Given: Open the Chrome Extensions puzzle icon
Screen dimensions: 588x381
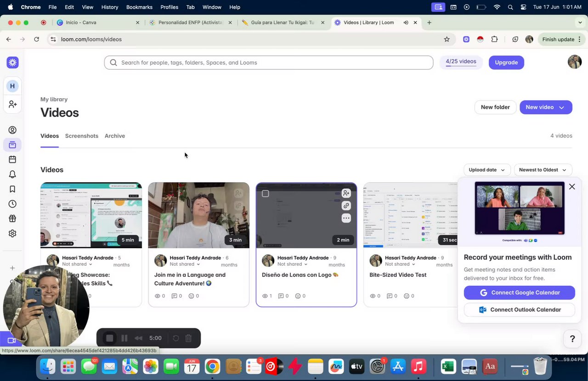Looking at the screenshot, I should [x=494, y=39].
